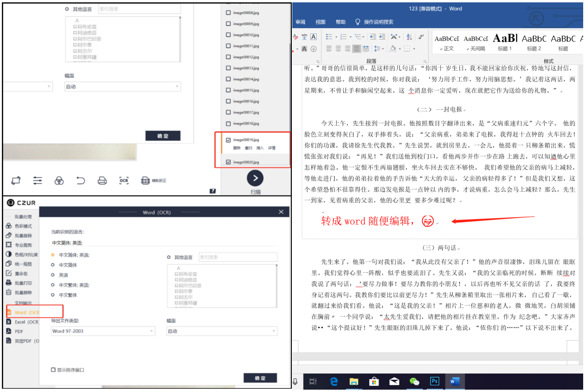Switch to the 审阅 ribbon tab
The image size is (586, 392).
tap(300, 22)
